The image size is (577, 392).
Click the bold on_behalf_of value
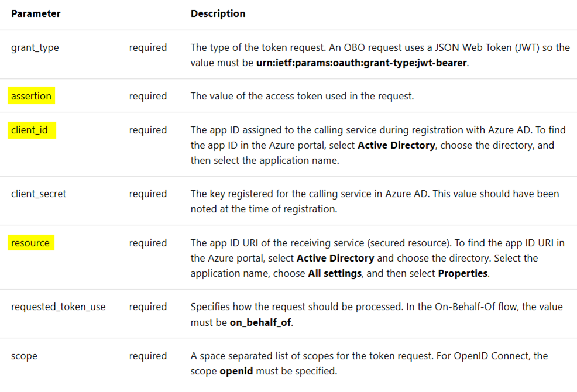pyautogui.click(x=260, y=322)
